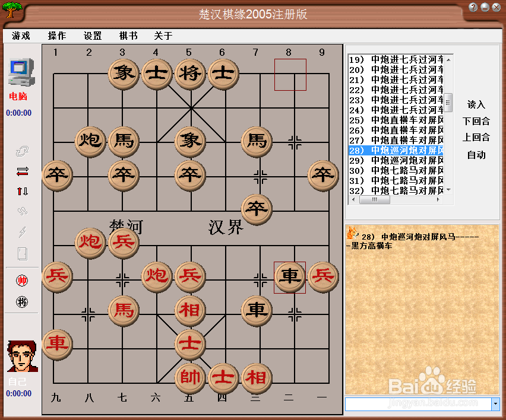506x420 pixels.
Task: Select the black 将 side icon
Action: click(22, 302)
